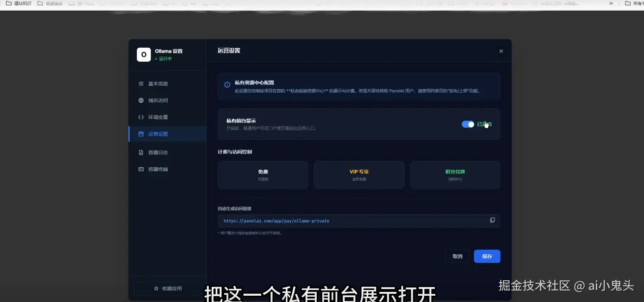This screenshot has height=302, width=644.
Task: Click the sliders icon beside 基本信息
Action: 141,84
